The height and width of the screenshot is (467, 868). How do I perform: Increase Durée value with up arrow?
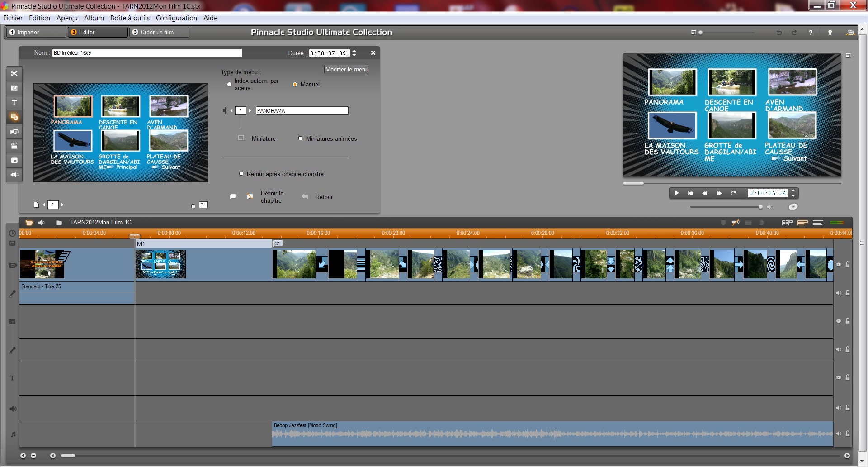[x=354, y=51]
